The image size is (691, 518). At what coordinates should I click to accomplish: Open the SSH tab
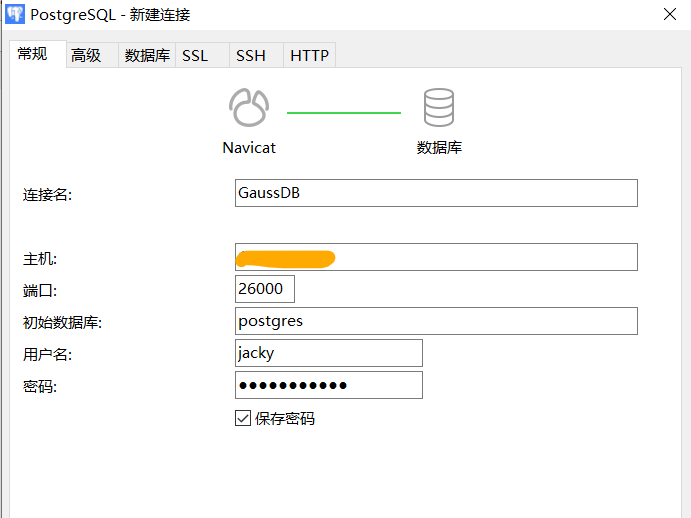[250, 56]
